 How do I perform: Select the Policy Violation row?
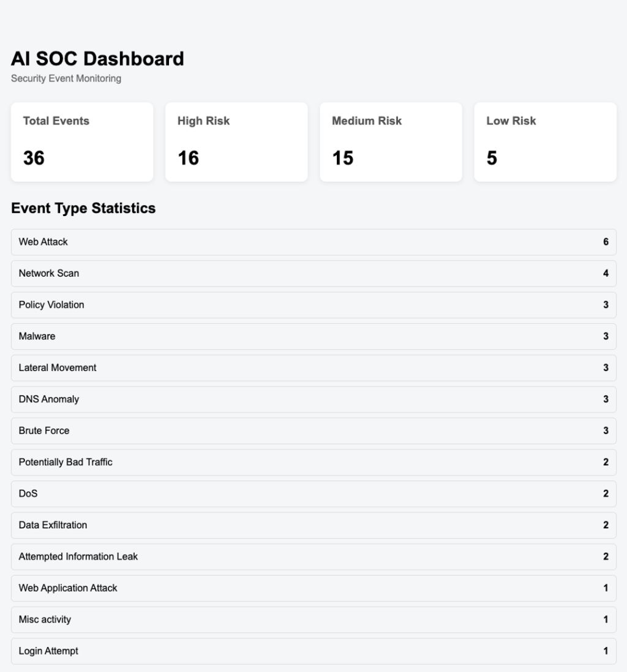click(x=313, y=305)
